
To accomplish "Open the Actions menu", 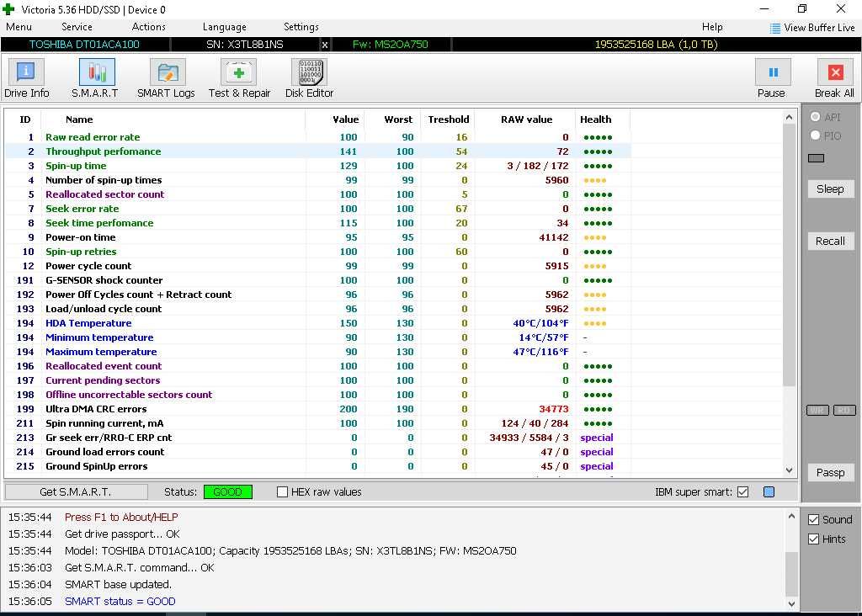I will tap(148, 27).
